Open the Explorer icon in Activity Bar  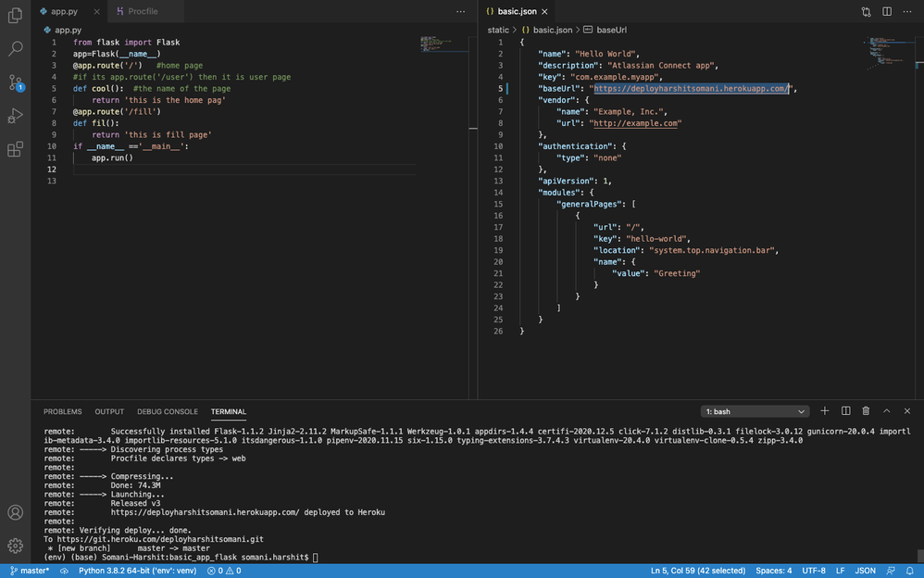point(15,14)
